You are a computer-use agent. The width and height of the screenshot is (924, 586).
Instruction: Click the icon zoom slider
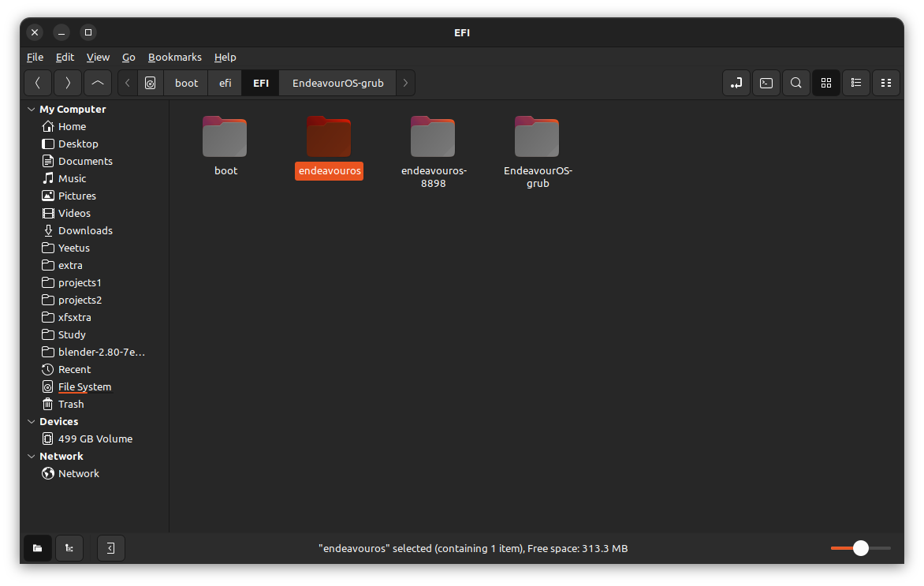point(860,548)
